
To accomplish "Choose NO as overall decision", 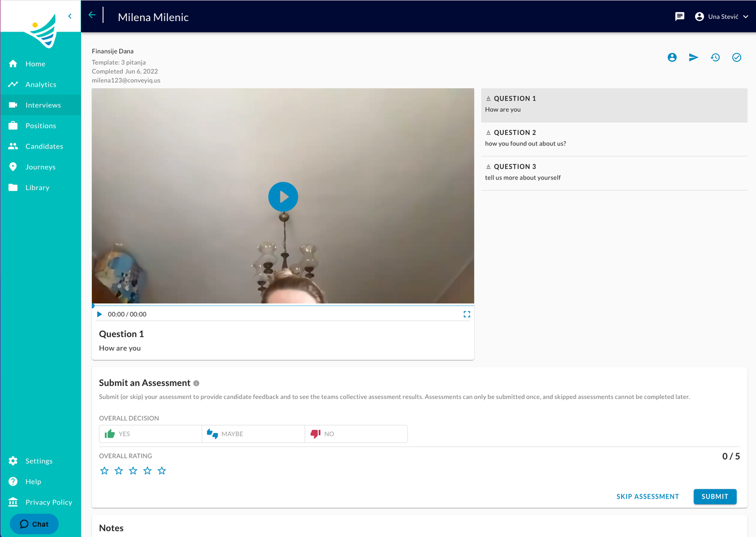I will (x=356, y=434).
